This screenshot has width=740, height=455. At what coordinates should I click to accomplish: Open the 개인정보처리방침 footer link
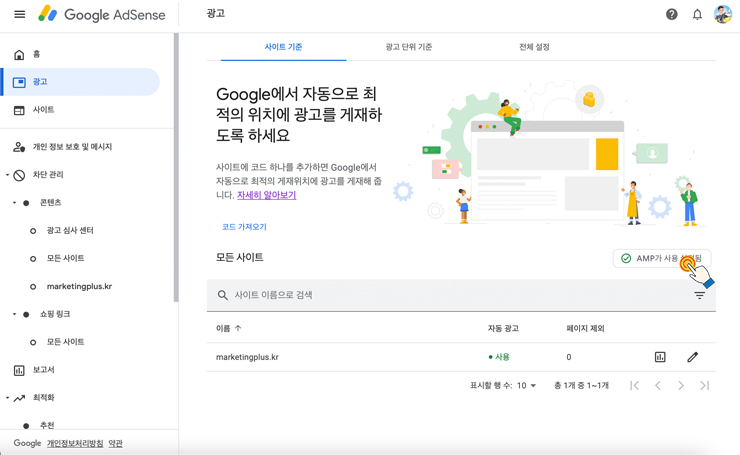pos(75,443)
